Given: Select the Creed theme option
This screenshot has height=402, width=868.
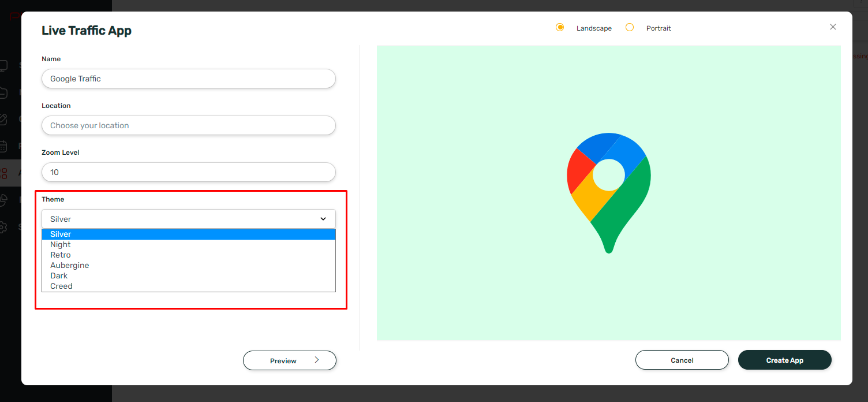Looking at the screenshot, I should (x=189, y=286).
